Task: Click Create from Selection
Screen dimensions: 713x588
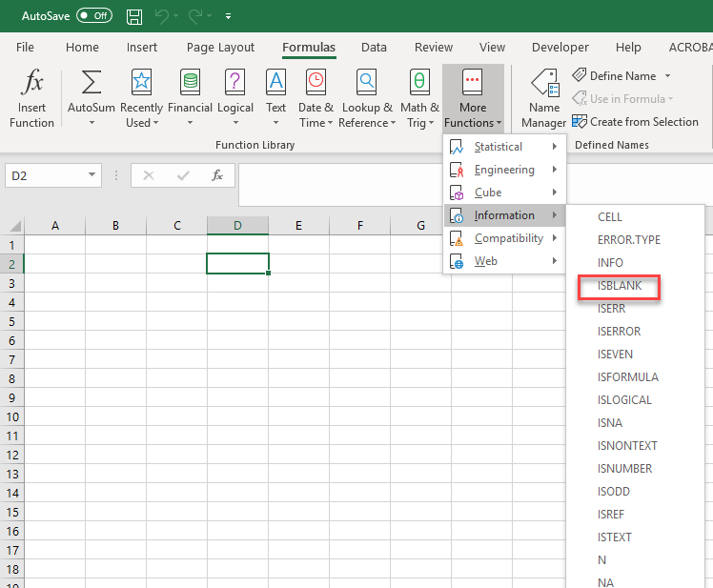Action: tap(643, 122)
